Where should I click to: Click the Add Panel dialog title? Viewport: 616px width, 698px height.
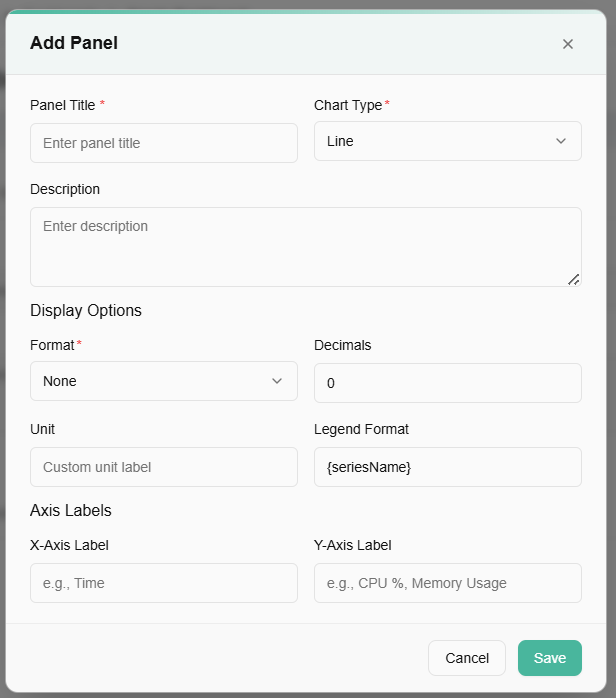[x=74, y=43]
